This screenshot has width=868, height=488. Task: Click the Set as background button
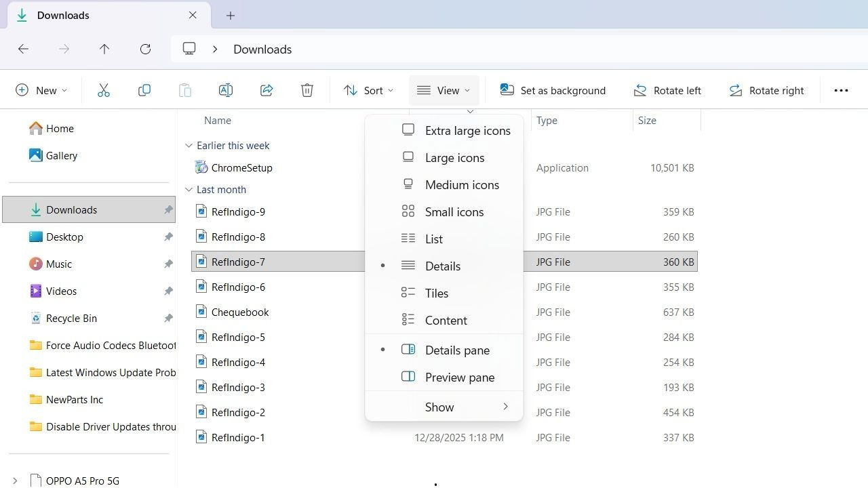tap(553, 89)
